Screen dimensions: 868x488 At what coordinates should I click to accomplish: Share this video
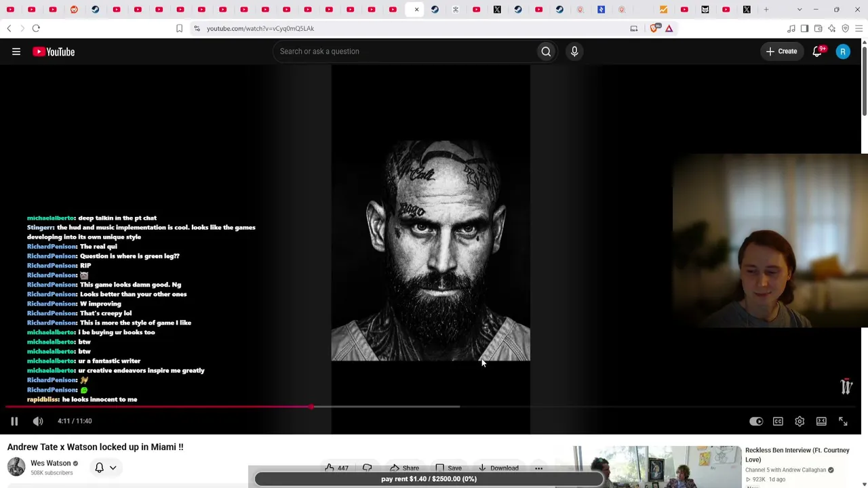[x=404, y=468]
